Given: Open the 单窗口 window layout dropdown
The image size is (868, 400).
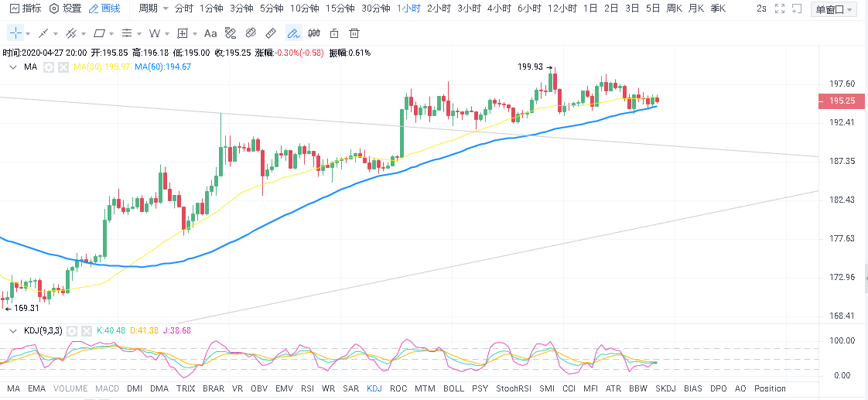Looking at the screenshot, I should tap(834, 9).
